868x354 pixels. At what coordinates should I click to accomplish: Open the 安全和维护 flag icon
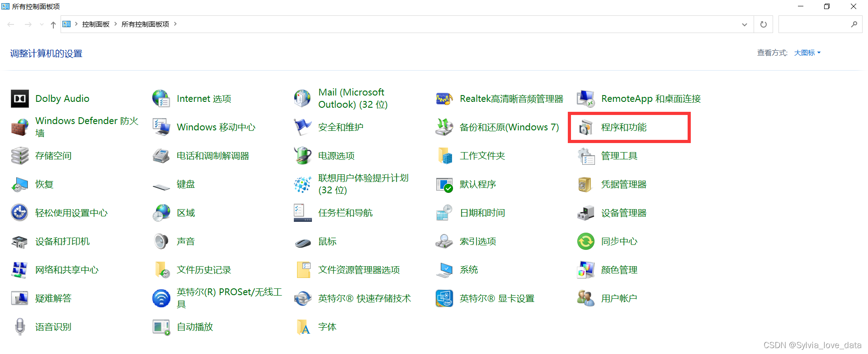coord(302,127)
